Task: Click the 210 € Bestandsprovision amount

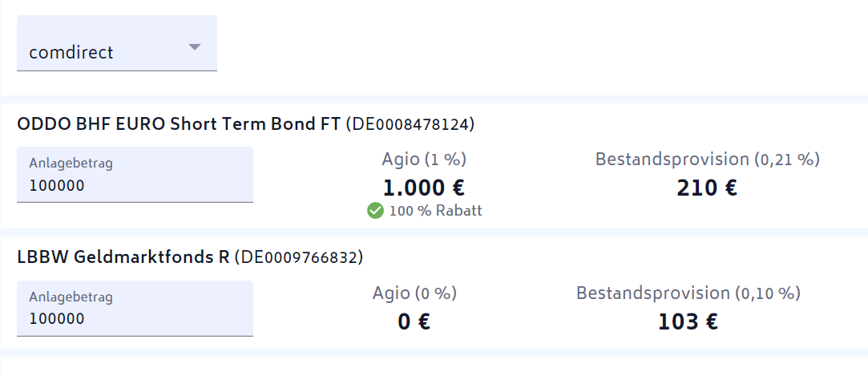Action: tap(707, 188)
